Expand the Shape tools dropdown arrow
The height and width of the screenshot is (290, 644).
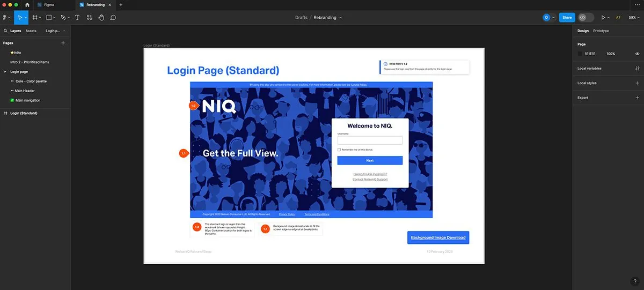point(55,18)
